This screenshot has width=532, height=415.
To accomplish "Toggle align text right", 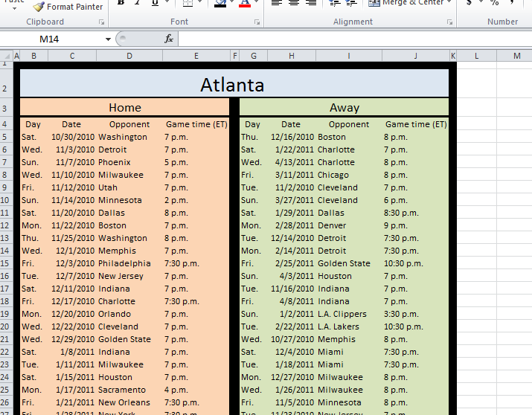I will [311, 3].
